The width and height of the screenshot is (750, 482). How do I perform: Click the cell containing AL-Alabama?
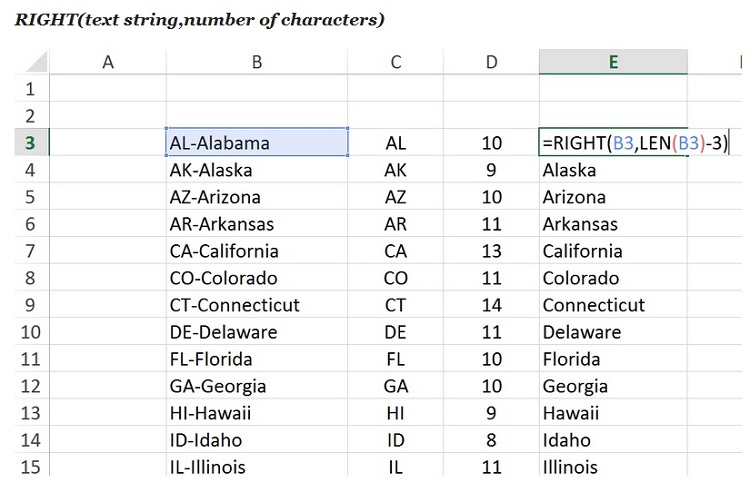coord(257,143)
